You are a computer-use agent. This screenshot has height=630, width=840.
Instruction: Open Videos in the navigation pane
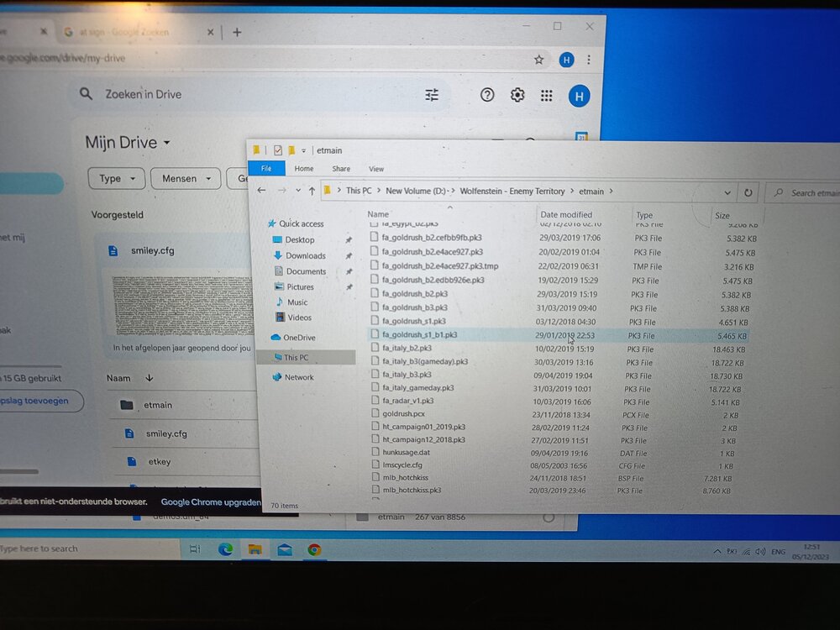tap(299, 318)
